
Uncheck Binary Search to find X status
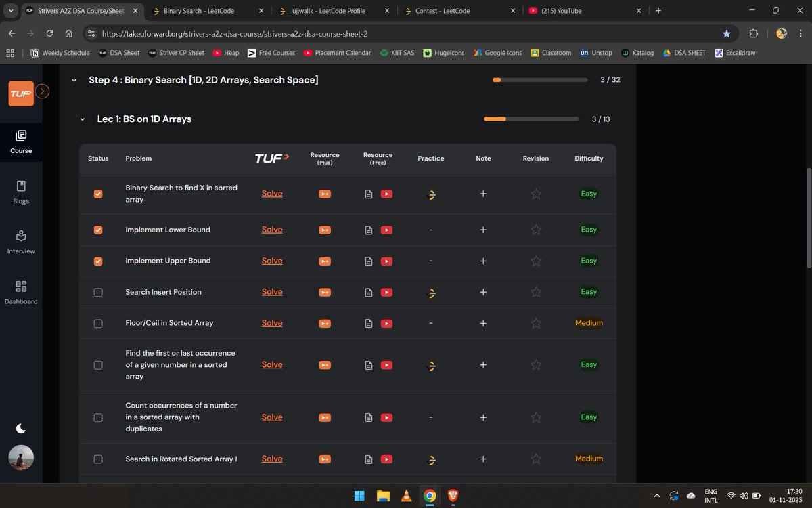pos(98,194)
